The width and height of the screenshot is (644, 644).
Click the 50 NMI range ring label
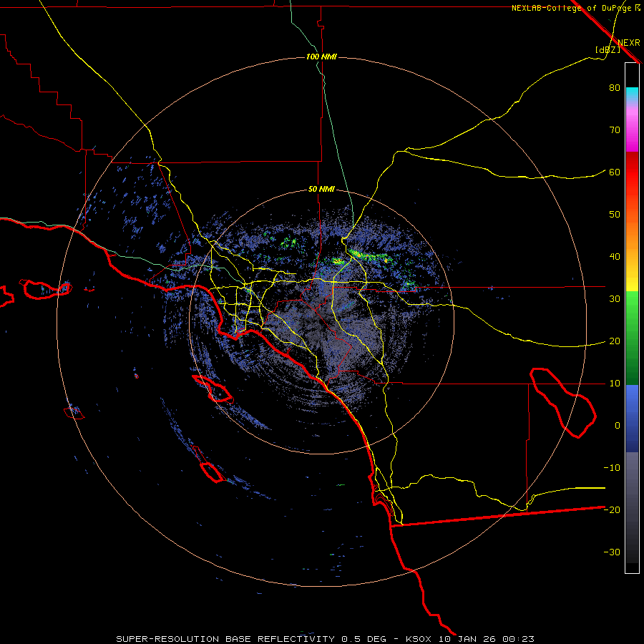click(321, 190)
